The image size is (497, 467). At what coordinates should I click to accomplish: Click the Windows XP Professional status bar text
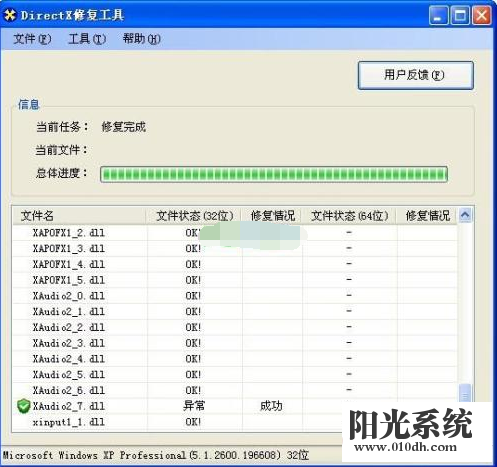pos(156,455)
